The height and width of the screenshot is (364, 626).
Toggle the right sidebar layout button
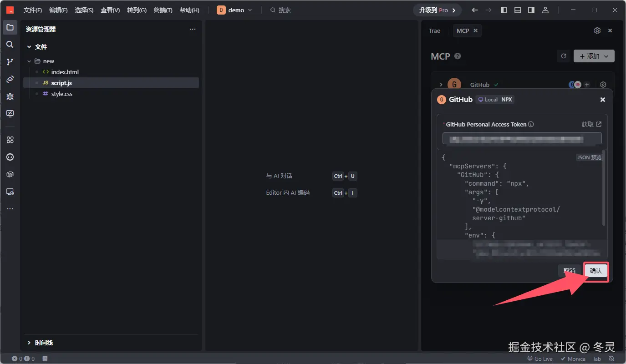click(531, 10)
